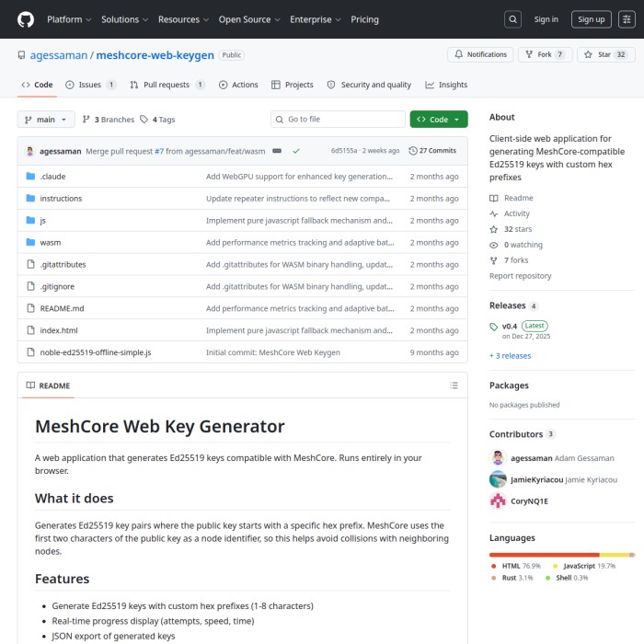Viewport: 644px width, 644px height.
Task: Click the eye icon beside 0 watching
Action: pyautogui.click(x=494, y=245)
